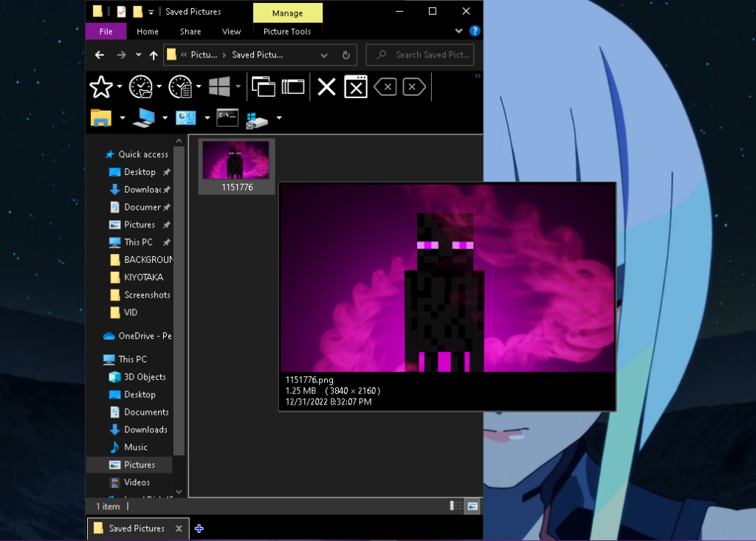Open the Favorites star toolbar button
The height and width of the screenshot is (541, 756).
[x=101, y=87]
